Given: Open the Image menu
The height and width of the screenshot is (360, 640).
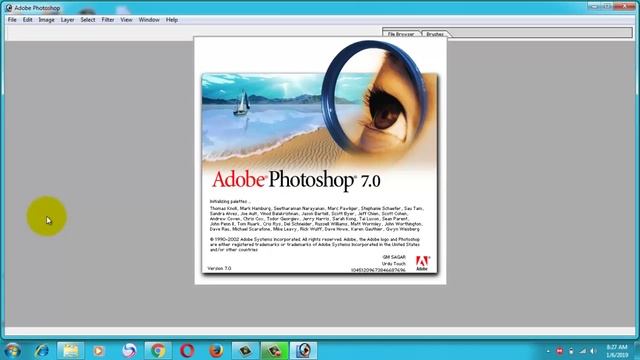Looking at the screenshot, I should 47,20.
